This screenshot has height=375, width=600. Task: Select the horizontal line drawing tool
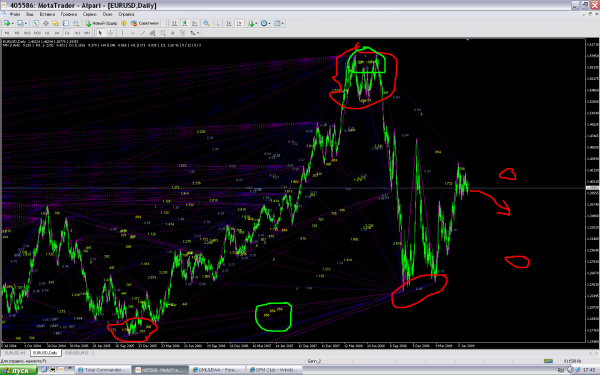point(132,33)
